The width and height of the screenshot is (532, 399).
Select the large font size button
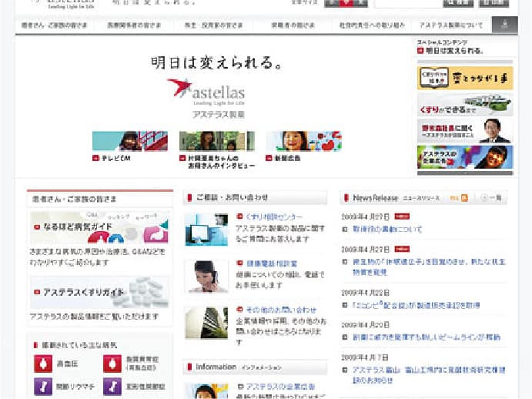tap(360, 3)
